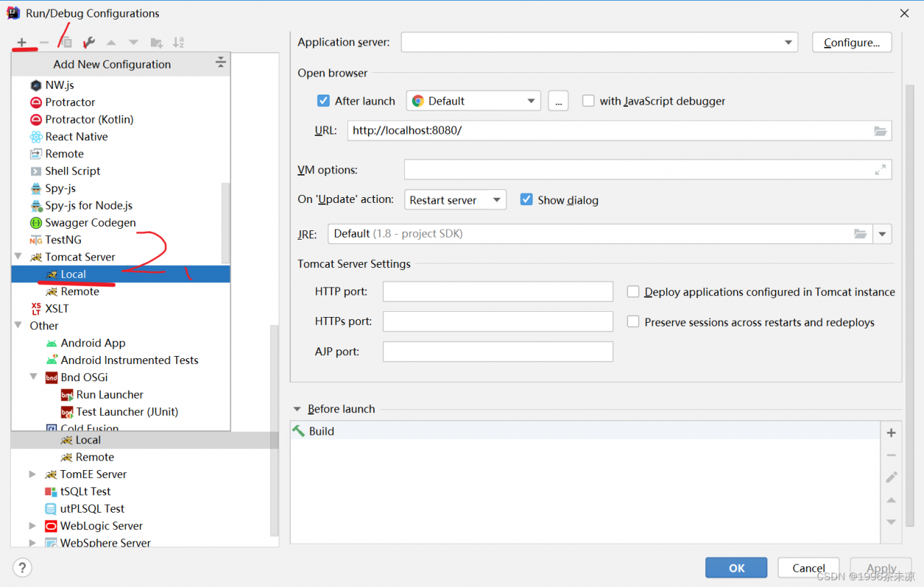Screen dimensions: 924x587
Task: Click the Sort Configurations alphabetically icon
Action: pyautogui.click(x=178, y=43)
